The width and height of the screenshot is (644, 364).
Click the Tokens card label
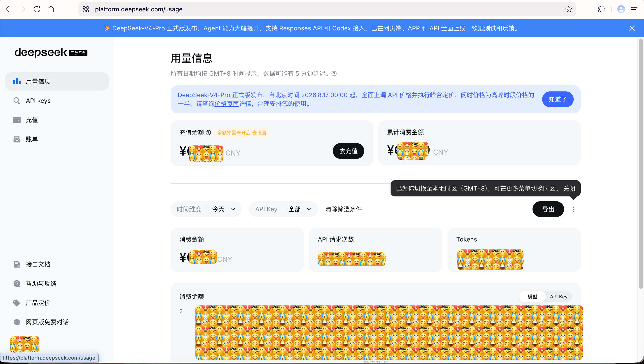point(467,240)
